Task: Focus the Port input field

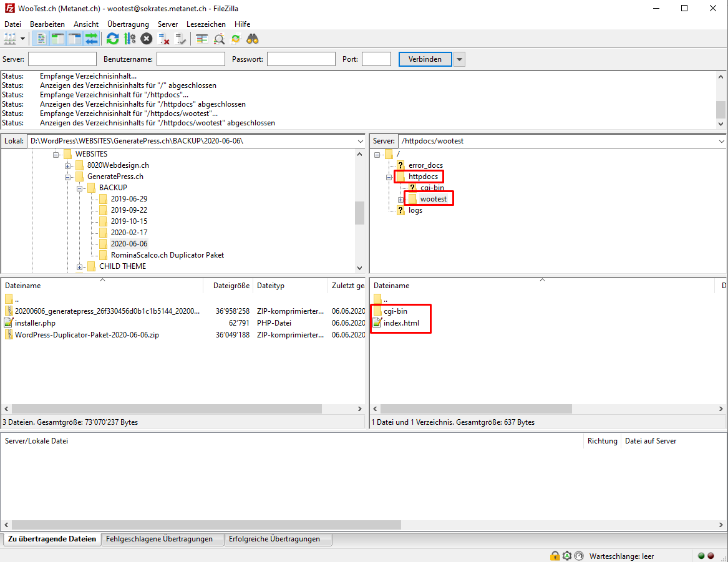Action: coord(377,59)
